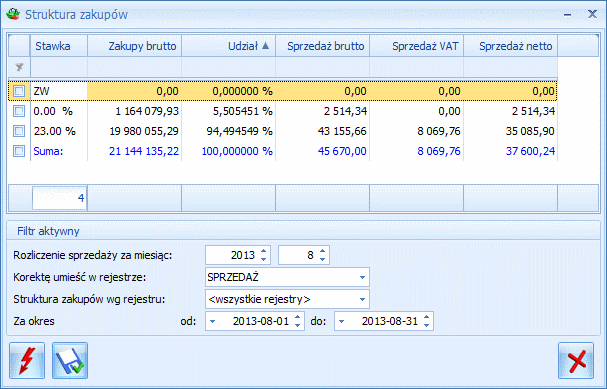Decrease the year 2013 with down arrow
This screenshot has height=389, width=607.
(x=264, y=259)
